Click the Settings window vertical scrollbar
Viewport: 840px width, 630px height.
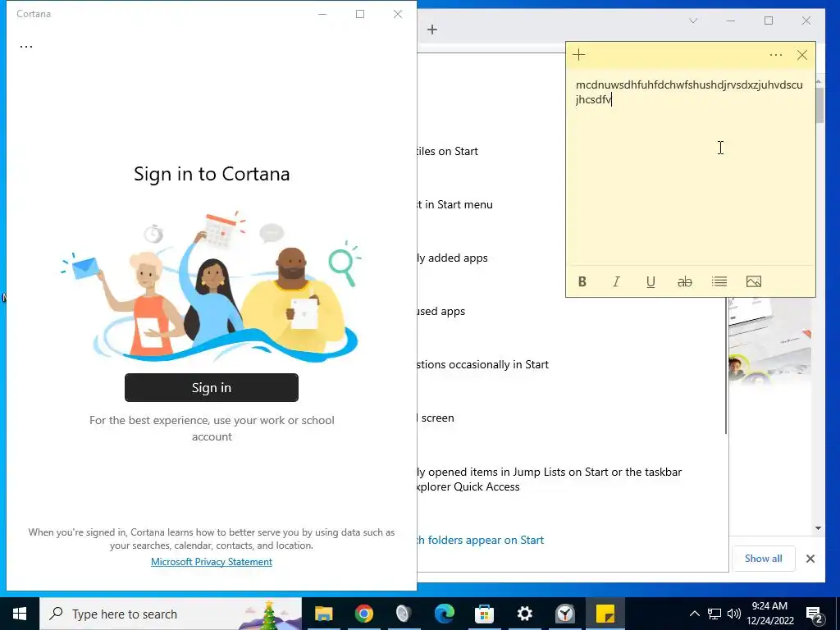726,366
